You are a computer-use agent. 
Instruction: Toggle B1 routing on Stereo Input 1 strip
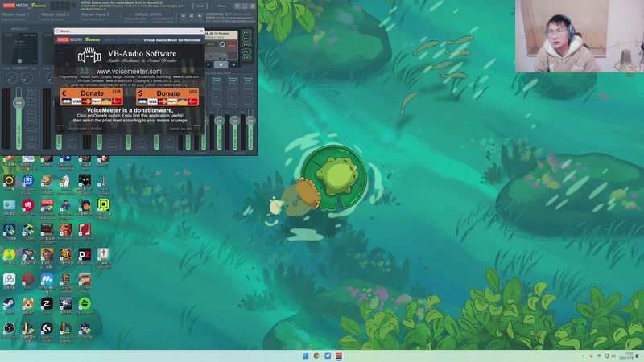click(31, 113)
